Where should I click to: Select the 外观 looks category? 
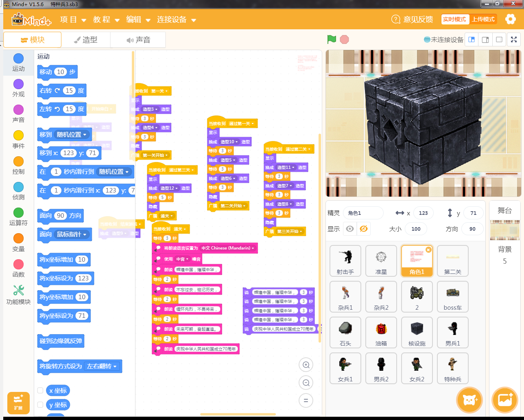18,88
